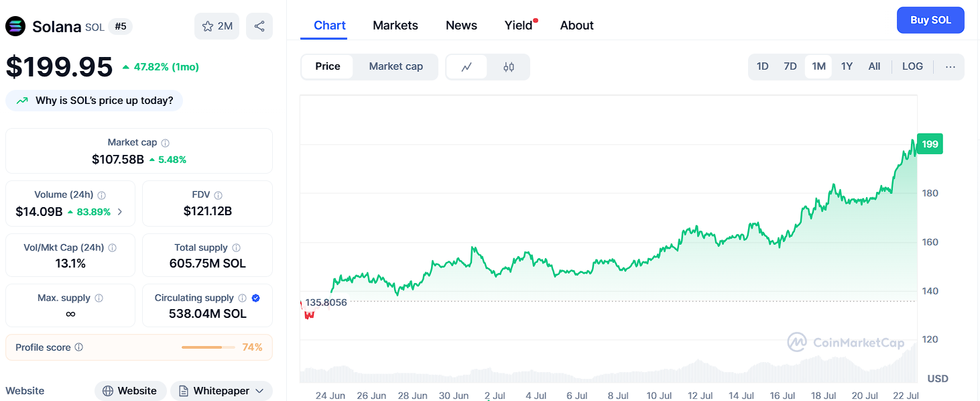The width and height of the screenshot is (980, 401).
Task: Click the USD currency label on chart
Action: 938,379
